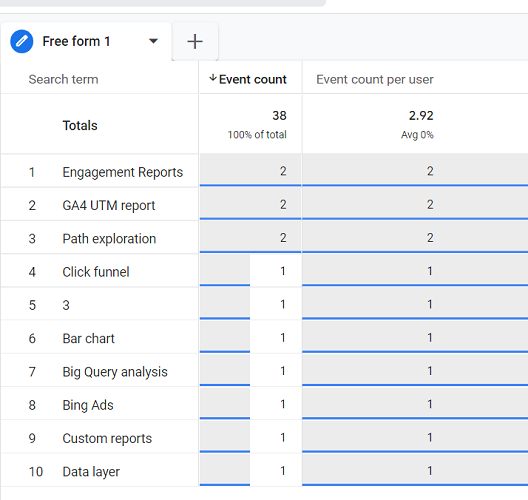This screenshot has width=528, height=500.
Task: Click the Event count cell for Path exploration
Action: (250, 237)
